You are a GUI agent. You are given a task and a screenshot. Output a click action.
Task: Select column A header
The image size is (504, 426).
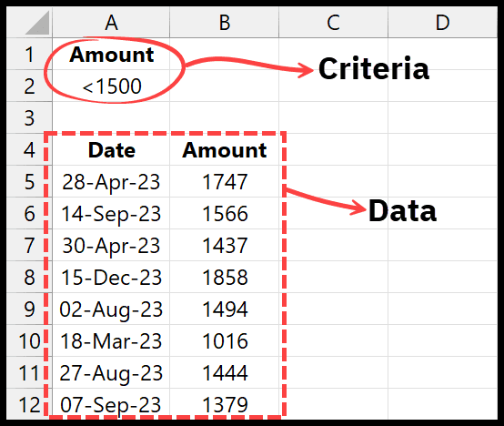click(x=111, y=23)
